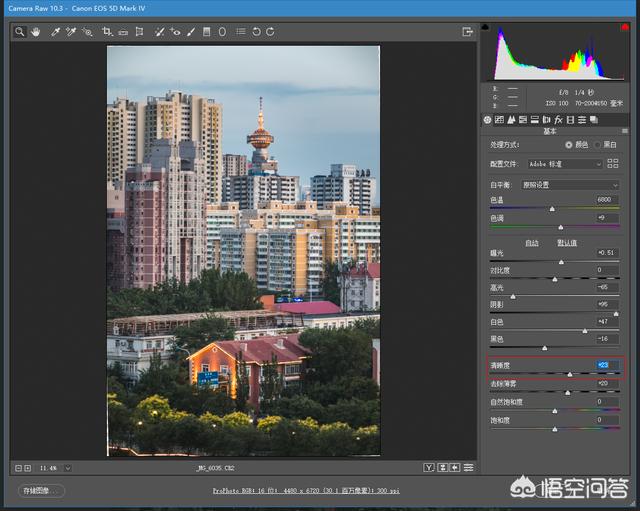Select the 黑白 (Black & White) radio button

[598, 145]
